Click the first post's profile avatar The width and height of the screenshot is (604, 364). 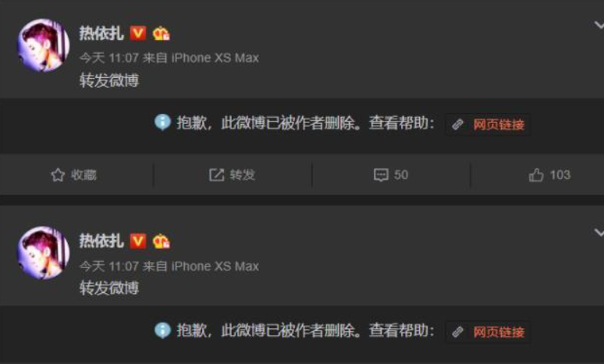44,45
